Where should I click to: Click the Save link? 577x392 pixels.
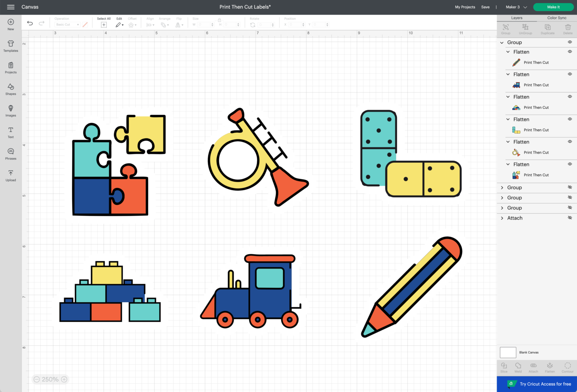point(485,7)
